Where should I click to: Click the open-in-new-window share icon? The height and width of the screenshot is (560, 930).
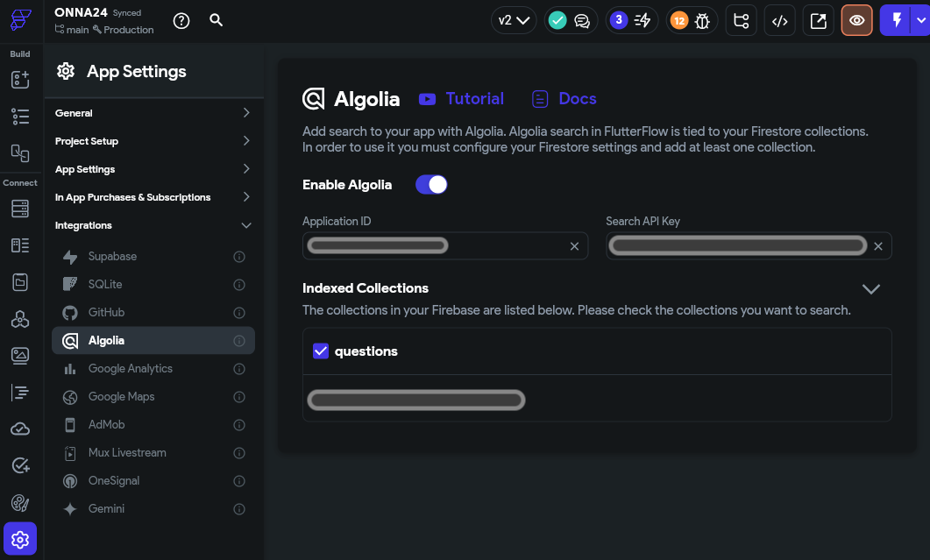point(819,21)
